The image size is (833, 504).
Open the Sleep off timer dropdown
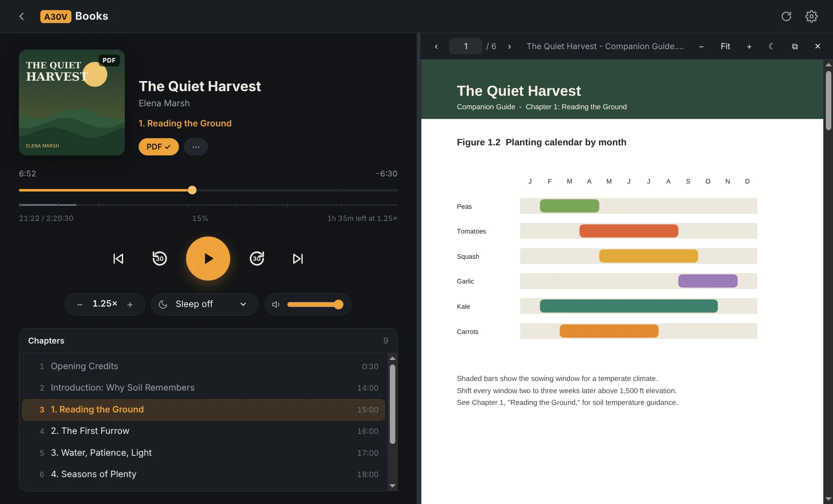coord(205,304)
